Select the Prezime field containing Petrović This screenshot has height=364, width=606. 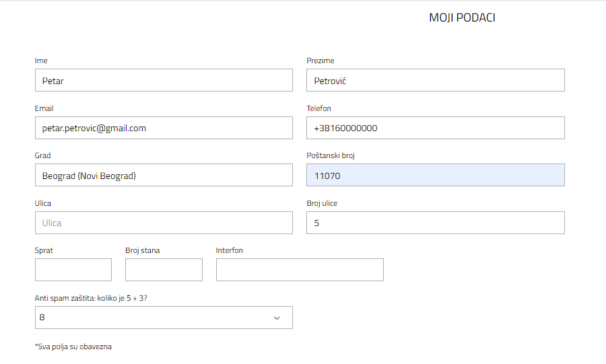click(436, 80)
